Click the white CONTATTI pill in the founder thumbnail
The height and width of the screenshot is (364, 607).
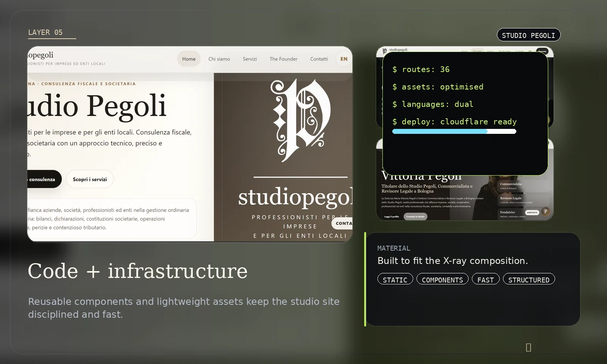[532, 212]
